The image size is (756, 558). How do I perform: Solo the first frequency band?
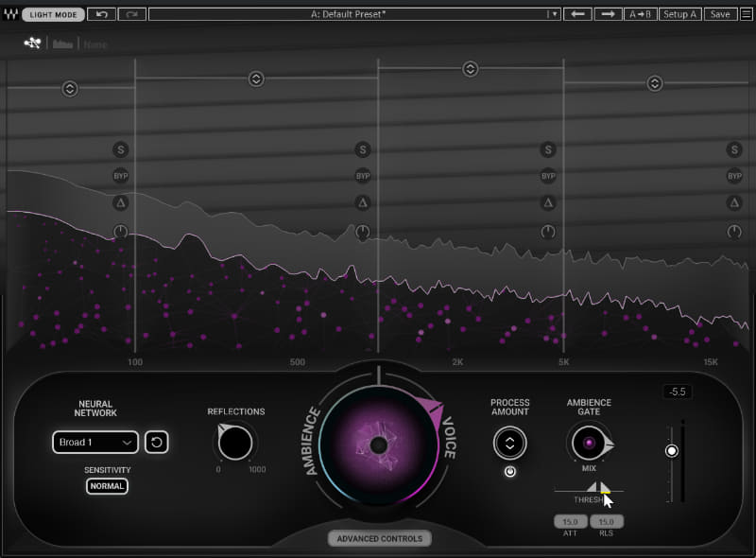click(121, 149)
